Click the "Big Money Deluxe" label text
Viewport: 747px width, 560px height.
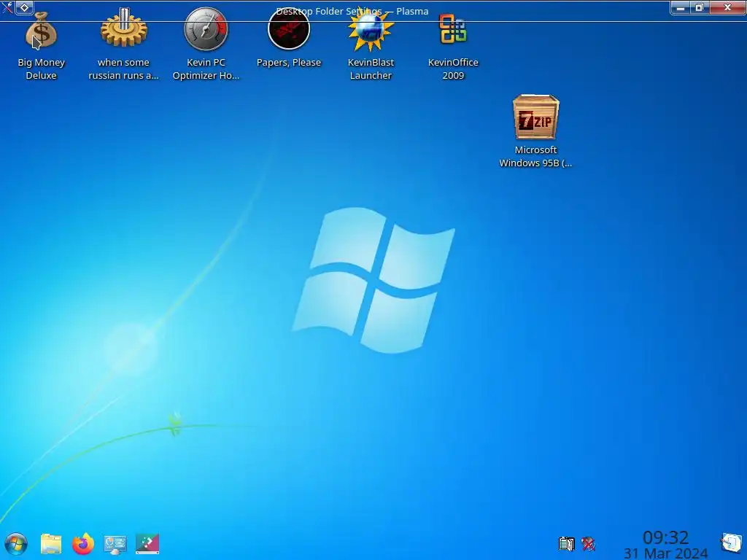pyautogui.click(x=41, y=69)
